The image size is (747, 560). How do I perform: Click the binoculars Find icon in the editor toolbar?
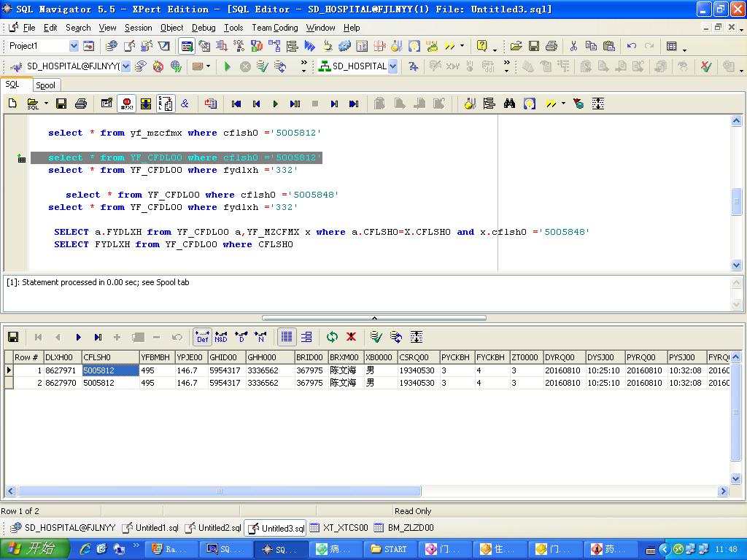point(510,104)
